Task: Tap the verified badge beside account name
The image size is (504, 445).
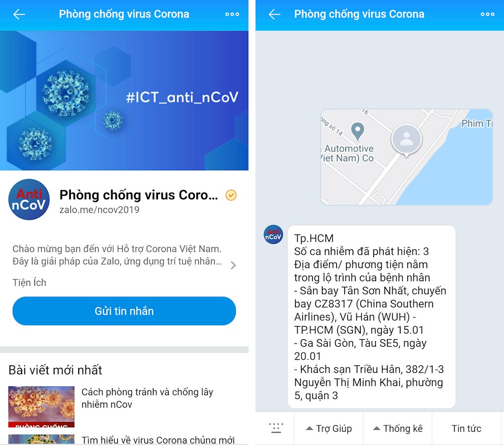Action: pyautogui.click(x=231, y=195)
